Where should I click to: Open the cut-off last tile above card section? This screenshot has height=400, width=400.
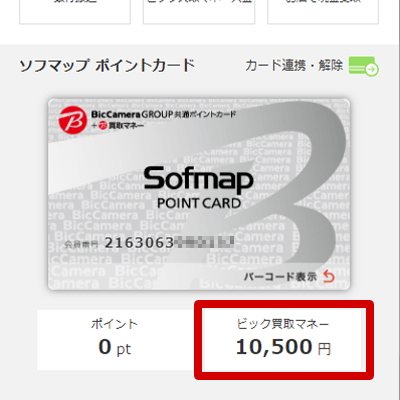323,12
